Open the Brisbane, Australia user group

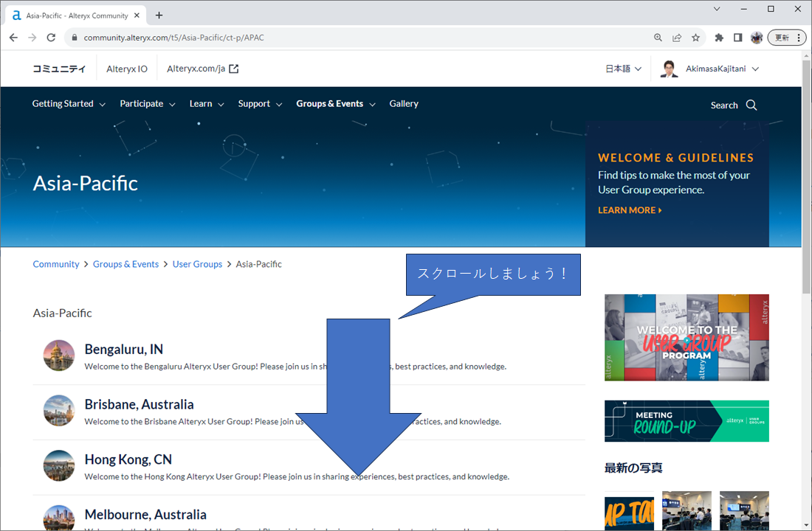click(139, 404)
